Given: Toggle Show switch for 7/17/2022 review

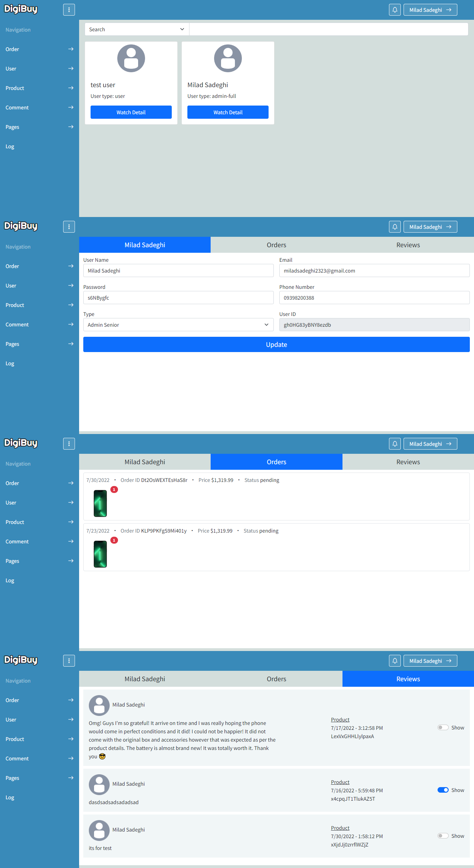Looking at the screenshot, I should (x=443, y=727).
